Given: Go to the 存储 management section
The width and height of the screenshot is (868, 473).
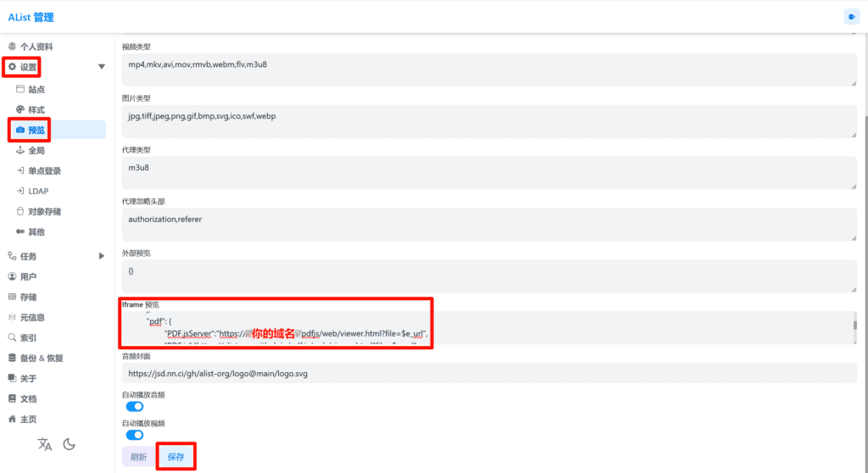Looking at the screenshot, I should (x=28, y=297).
